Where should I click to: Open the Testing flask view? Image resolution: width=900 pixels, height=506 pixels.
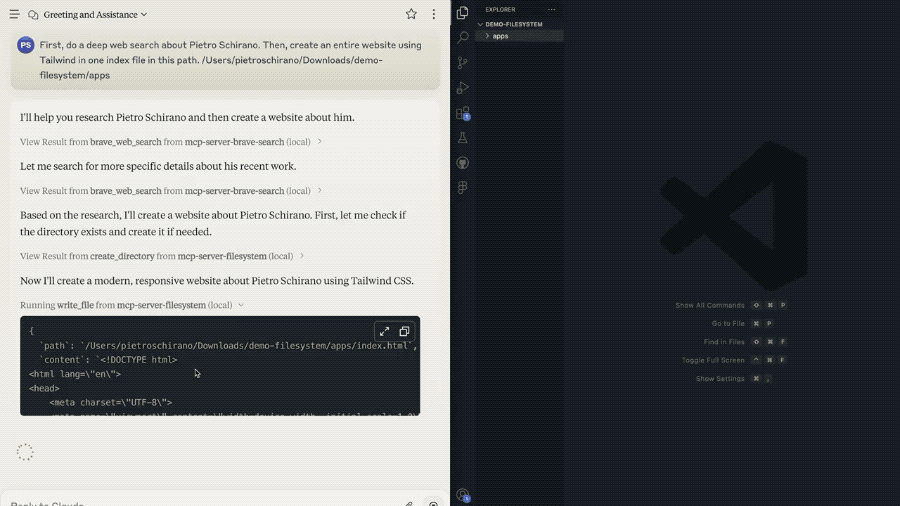[x=462, y=138]
